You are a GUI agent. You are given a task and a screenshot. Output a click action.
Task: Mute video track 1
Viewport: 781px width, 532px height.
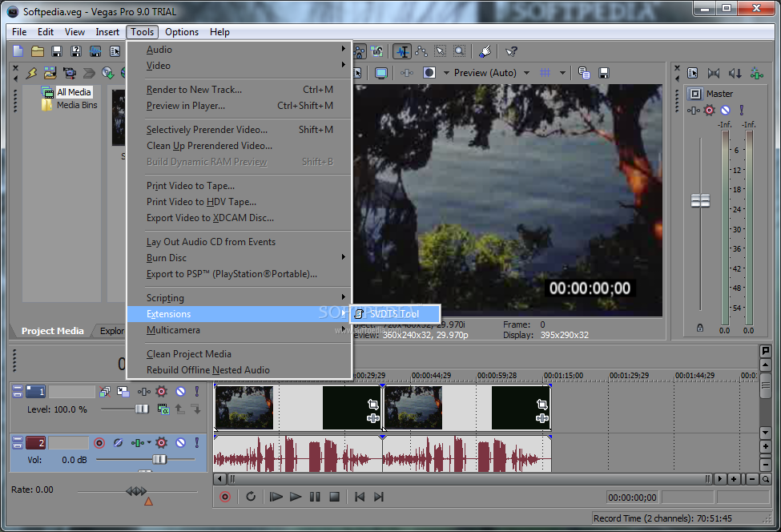[x=181, y=392]
